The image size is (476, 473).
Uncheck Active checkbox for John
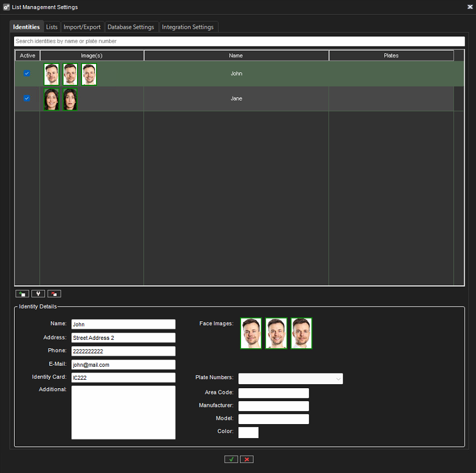tap(27, 74)
